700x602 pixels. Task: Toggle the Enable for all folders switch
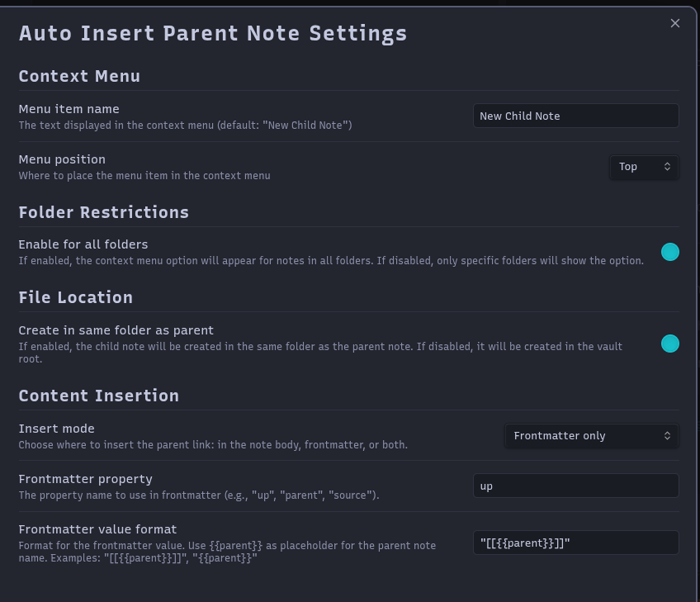(x=669, y=252)
